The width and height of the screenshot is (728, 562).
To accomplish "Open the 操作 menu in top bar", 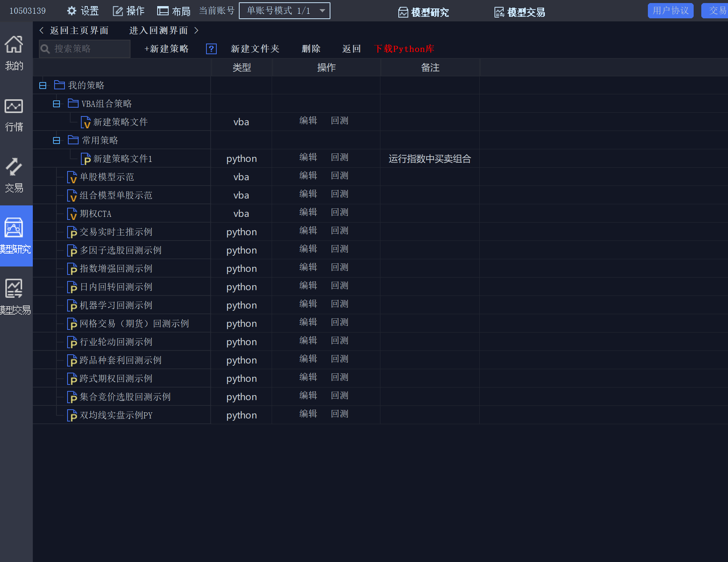I will [x=129, y=11].
